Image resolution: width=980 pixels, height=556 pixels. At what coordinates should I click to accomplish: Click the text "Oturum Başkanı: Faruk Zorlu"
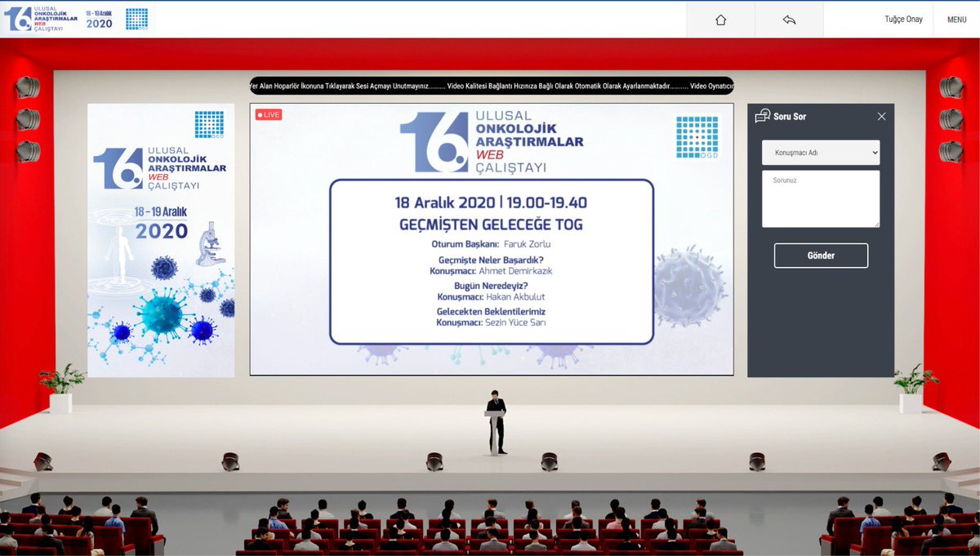pyautogui.click(x=491, y=244)
